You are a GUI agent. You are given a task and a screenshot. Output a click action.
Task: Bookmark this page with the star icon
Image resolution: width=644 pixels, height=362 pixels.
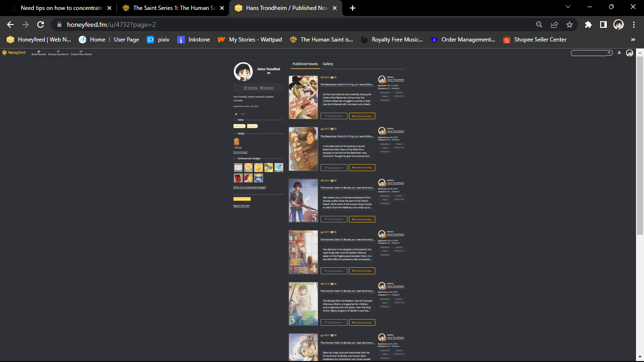point(570,25)
